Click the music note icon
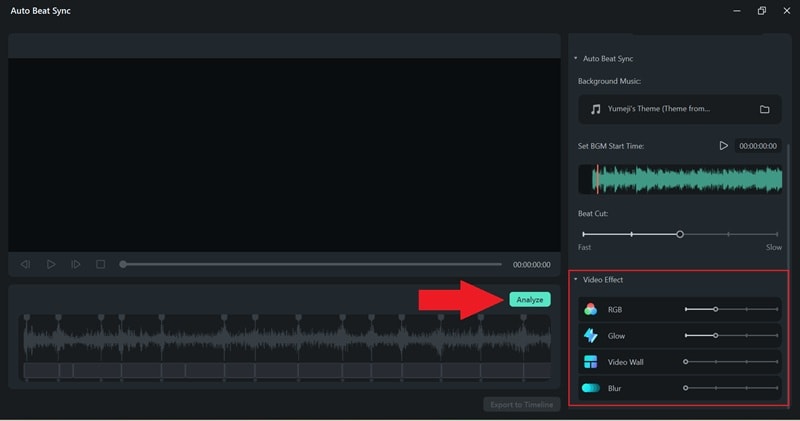 (595, 109)
